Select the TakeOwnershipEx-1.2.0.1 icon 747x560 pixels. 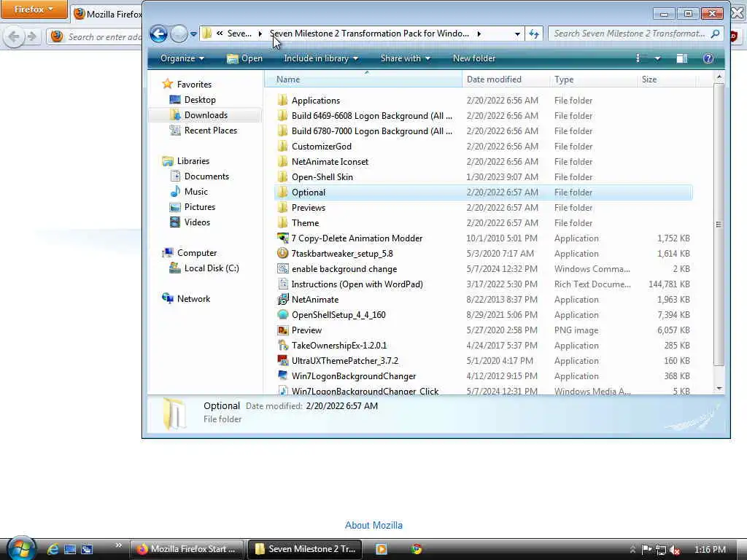(x=282, y=345)
